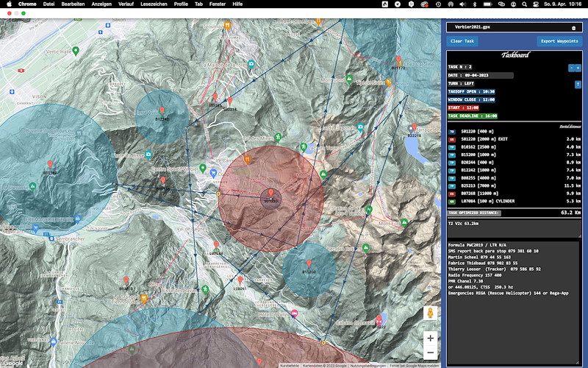
Task: Open Control Center in the menu bar
Action: coord(536,4)
